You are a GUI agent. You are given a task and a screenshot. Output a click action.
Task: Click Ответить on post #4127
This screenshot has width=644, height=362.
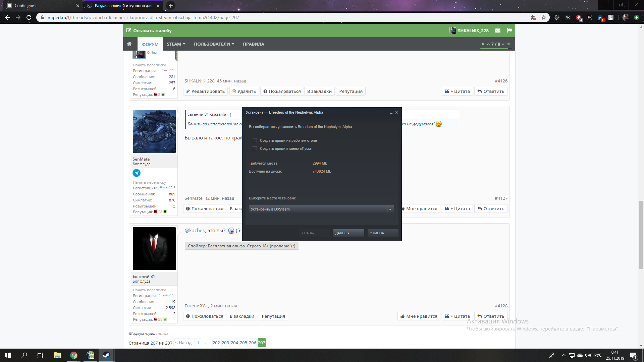[x=491, y=209]
